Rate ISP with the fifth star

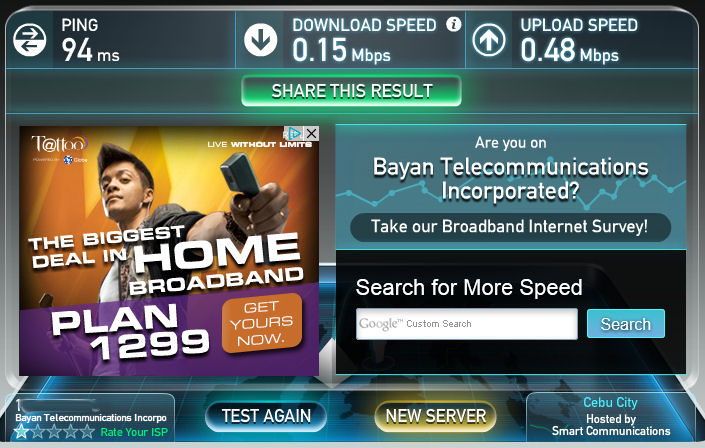tap(87, 432)
